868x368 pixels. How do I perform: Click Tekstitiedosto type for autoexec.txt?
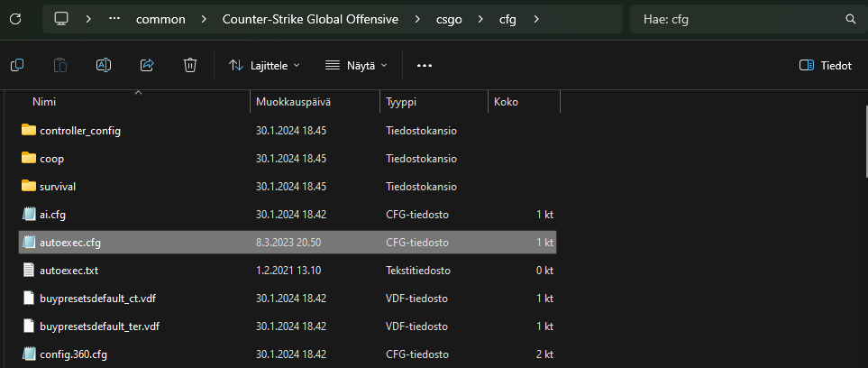(418, 271)
